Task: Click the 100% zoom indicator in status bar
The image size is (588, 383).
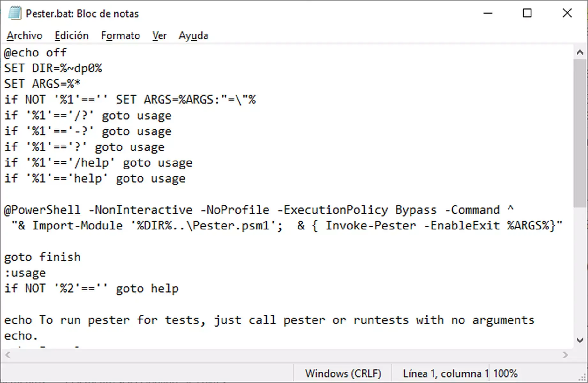Action: click(x=505, y=373)
